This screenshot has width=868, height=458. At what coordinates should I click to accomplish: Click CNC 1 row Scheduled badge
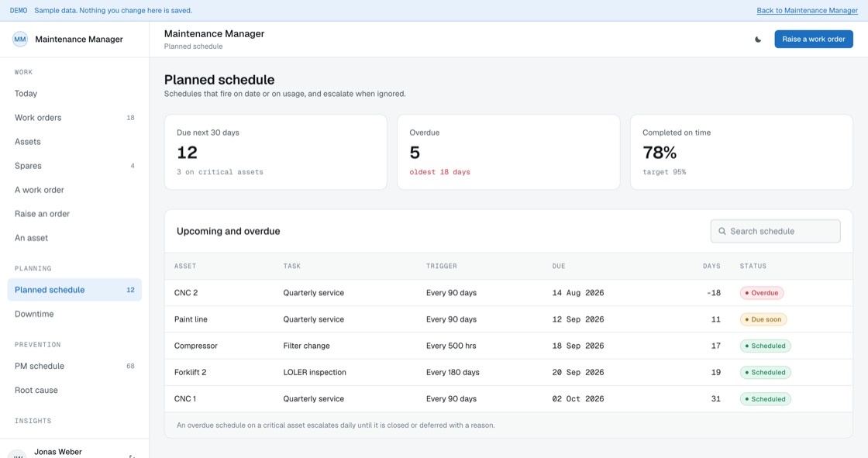[x=766, y=399]
